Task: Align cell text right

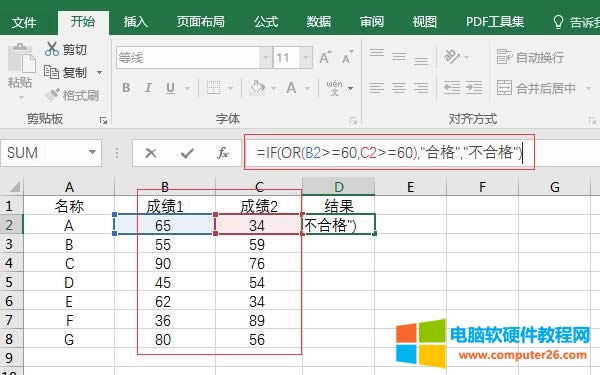Action: click(421, 88)
